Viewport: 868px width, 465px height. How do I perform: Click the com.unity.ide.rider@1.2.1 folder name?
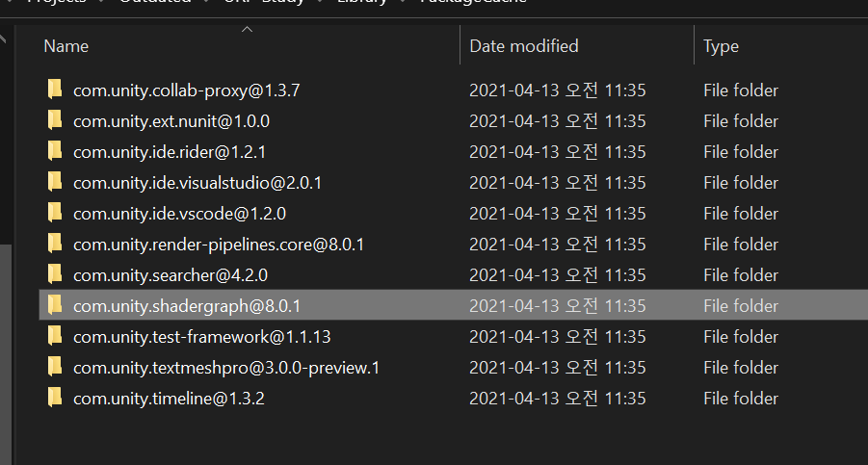click(170, 153)
